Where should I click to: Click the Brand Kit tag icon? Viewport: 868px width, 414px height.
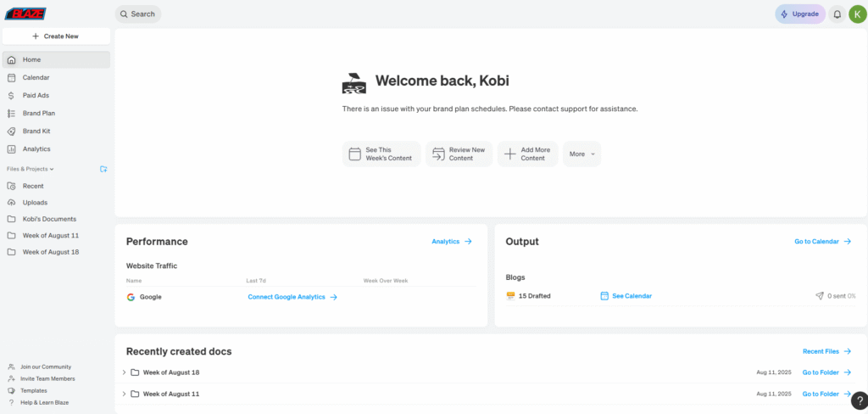(x=11, y=131)
